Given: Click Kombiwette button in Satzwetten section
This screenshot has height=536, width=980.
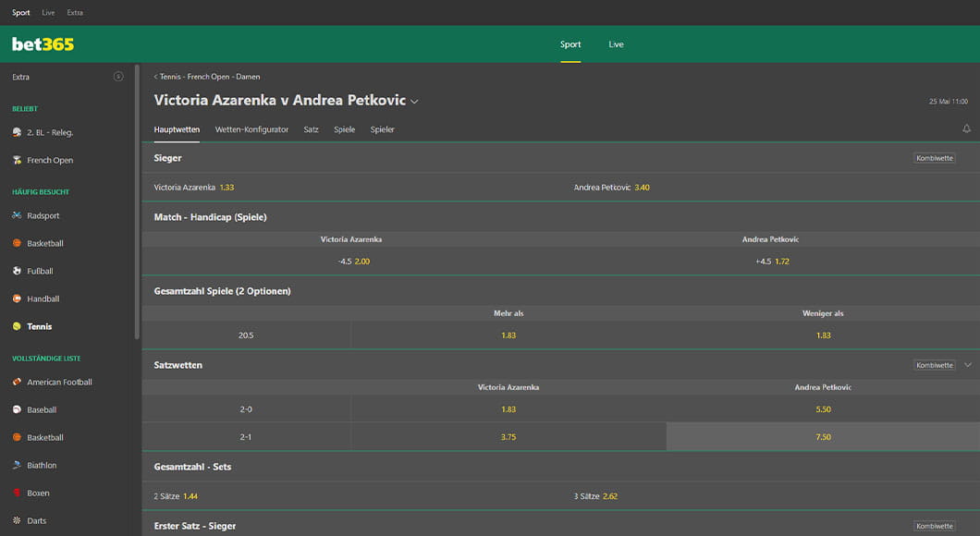Looking at the screenshot, I should (935, 365).
